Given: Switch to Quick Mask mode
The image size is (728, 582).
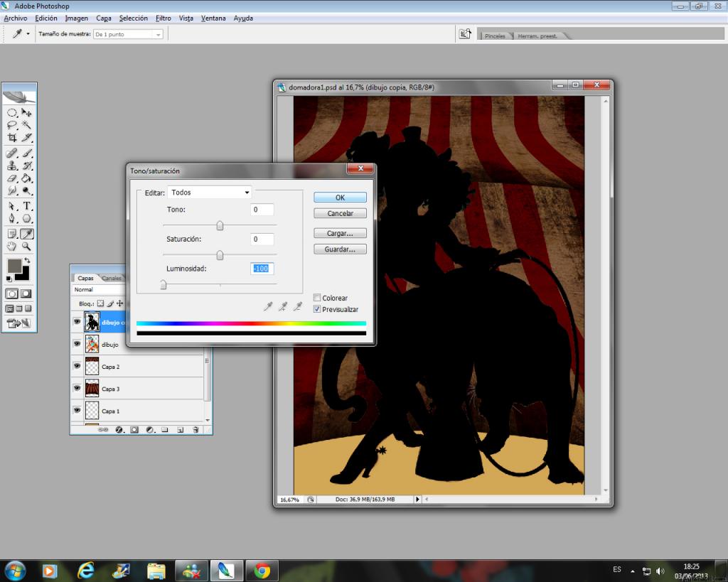Looking at the screenshot, I should [26, 293].
